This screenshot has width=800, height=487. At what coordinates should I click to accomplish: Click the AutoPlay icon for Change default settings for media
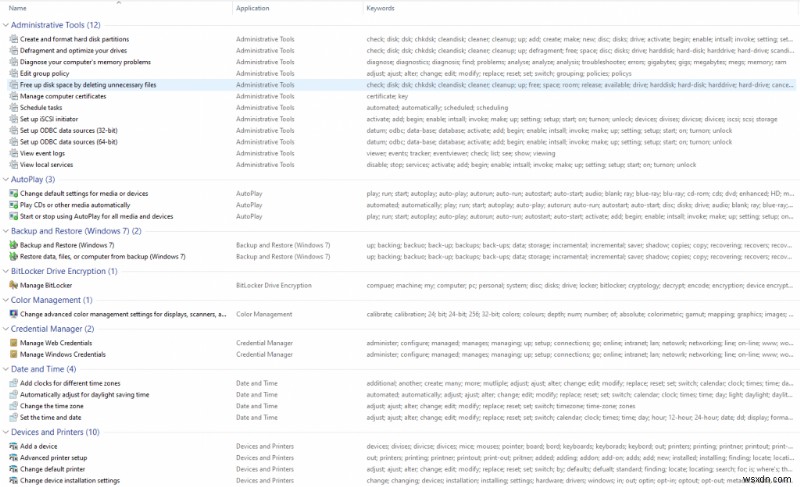(14, 193)
